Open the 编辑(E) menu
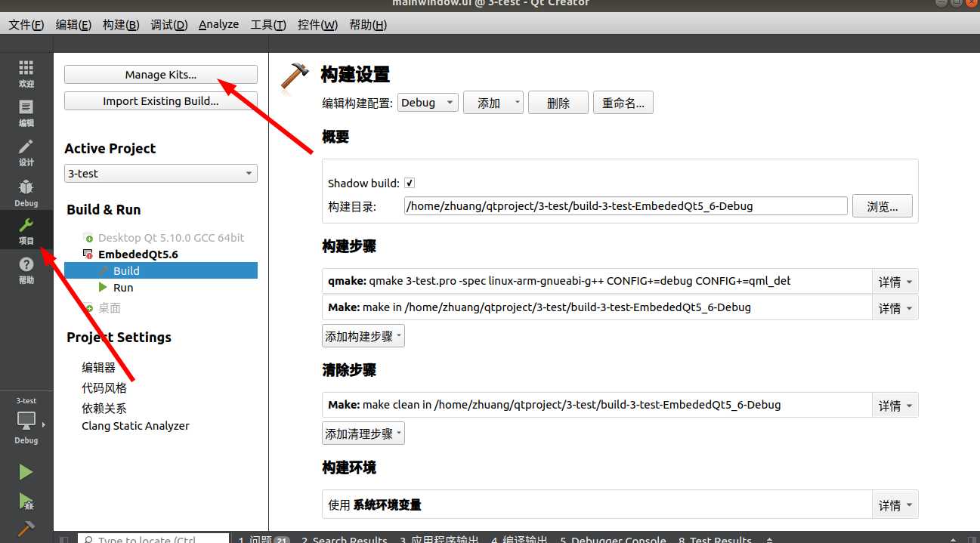Viewport: 980px width, 543px height. click(x=73, y=25)
